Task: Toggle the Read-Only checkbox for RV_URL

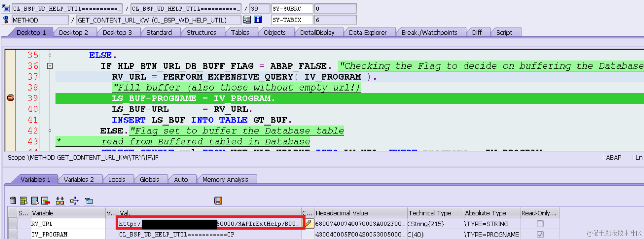Action: (540, 224)
